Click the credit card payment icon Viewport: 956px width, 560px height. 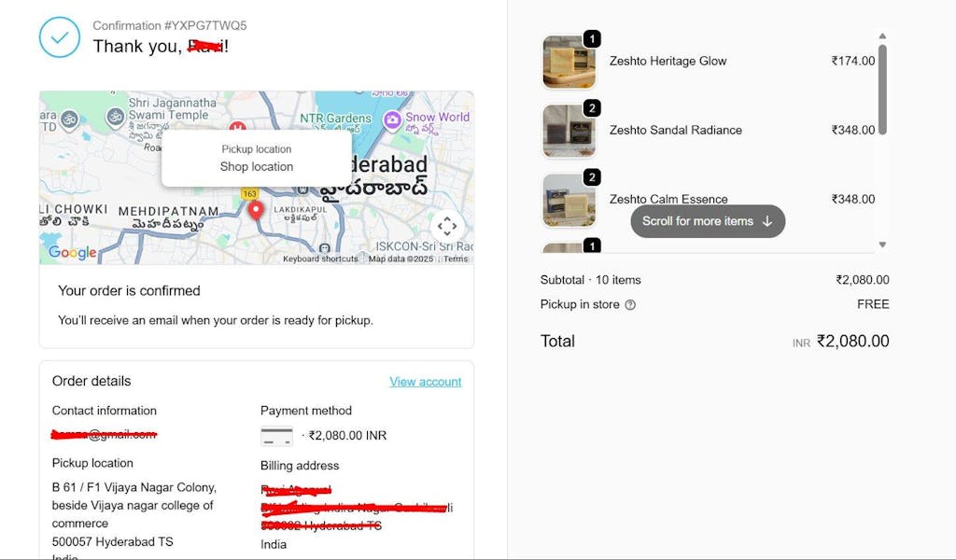[x=276, y=436]
